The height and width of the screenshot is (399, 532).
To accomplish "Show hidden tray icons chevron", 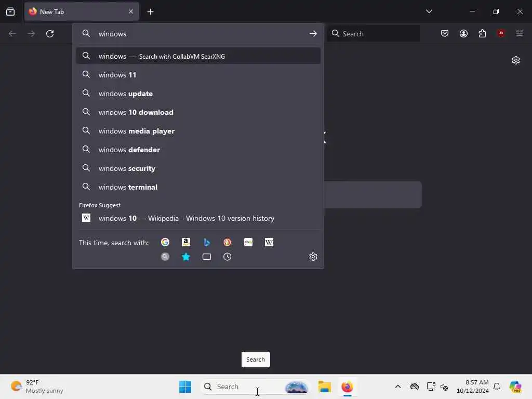I will [398, 387].
